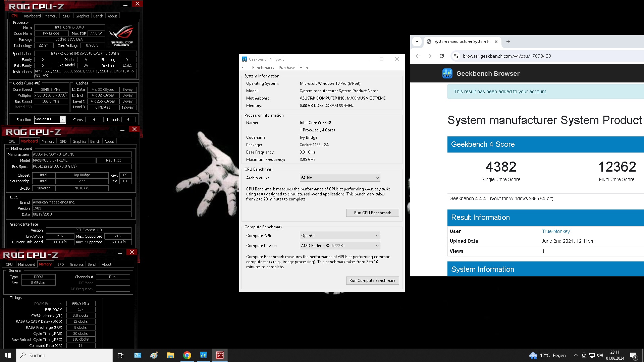The height and width of the screenshot is (362, 644).
Task: Open Bench tab in middle CPU-Z window
Action: 95,141
